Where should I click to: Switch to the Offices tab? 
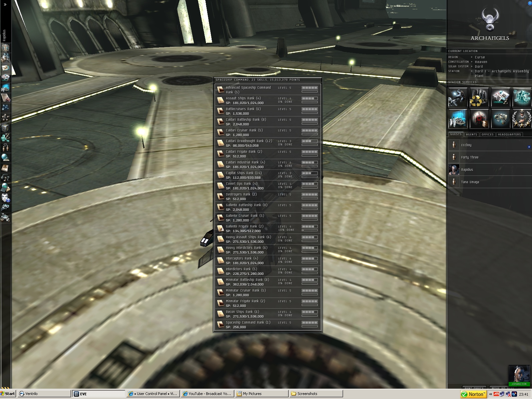coord(488,134)
